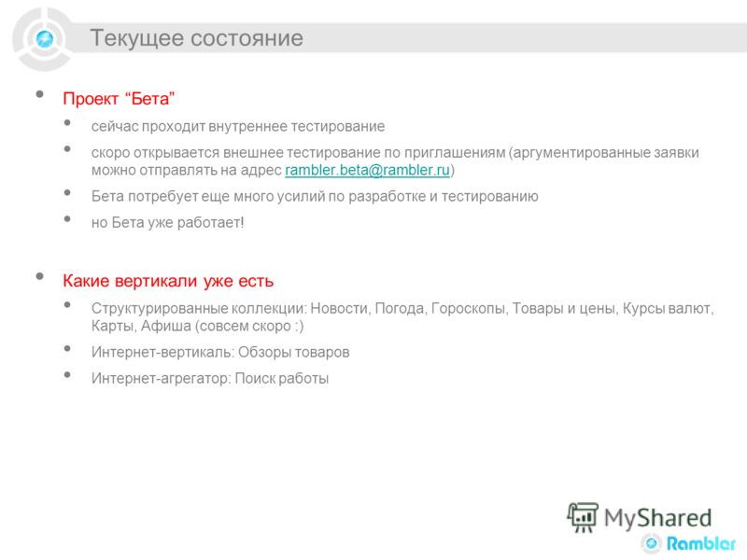This screenshot has width=747, height=560.
Task: Select the slide title "Текущее состояние"
Action: [x=196, y=38]
